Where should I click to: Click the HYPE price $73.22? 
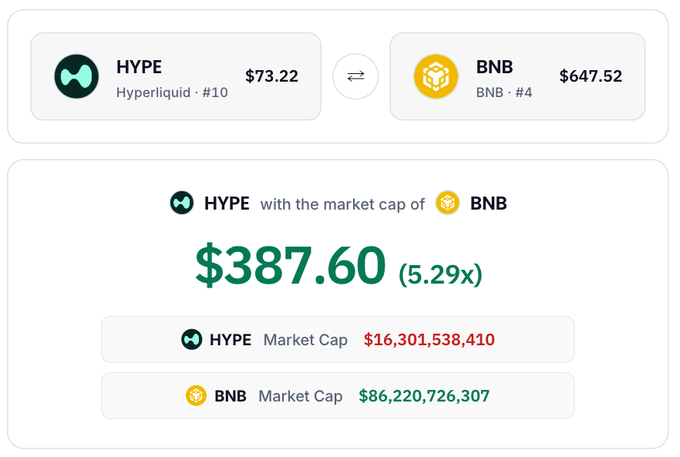pyautogui.click(x=271, y=76)
